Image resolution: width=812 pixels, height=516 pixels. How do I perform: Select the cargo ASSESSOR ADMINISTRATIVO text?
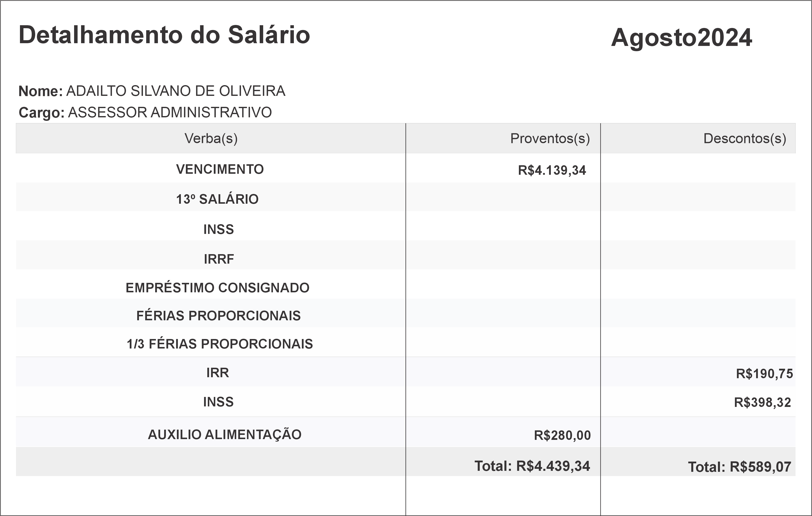pyautogui.click(x=170, y=112)
